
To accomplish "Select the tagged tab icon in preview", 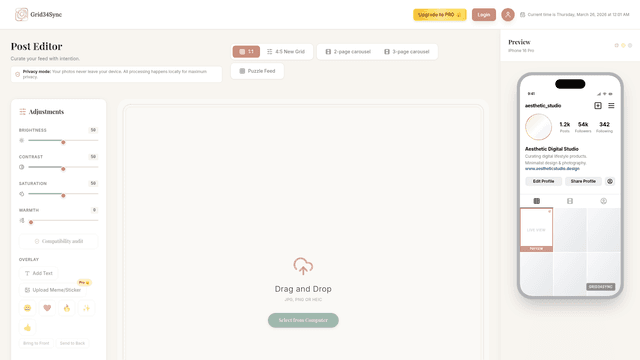I will click(x=603, y=201).
